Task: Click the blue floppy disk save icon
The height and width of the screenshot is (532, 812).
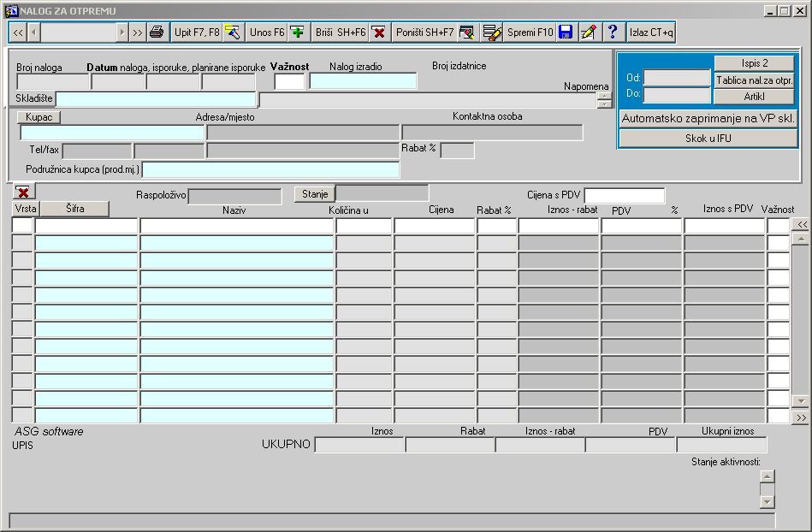Action: 566,33
